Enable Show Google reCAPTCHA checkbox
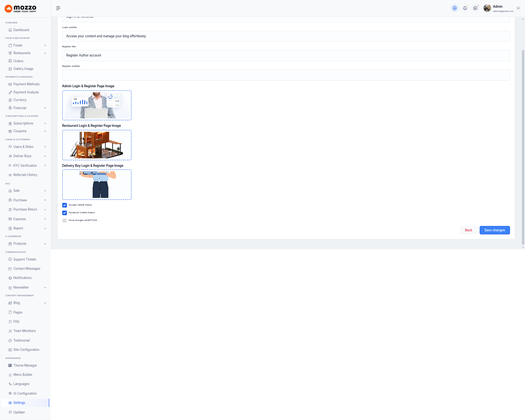This screenshot has width=525, height=420. (65, 221)
